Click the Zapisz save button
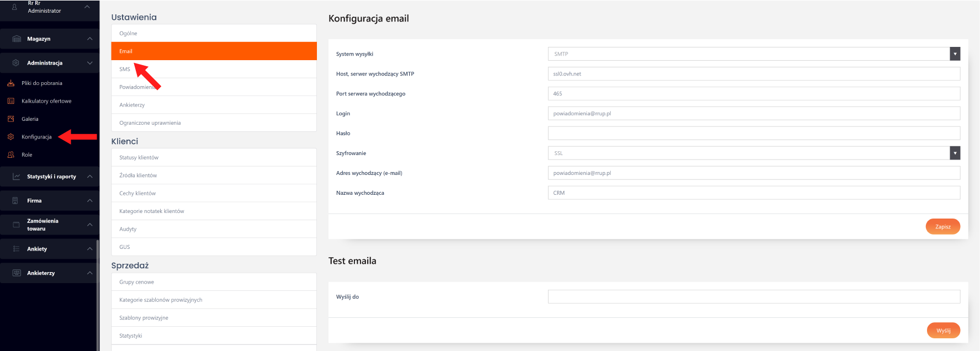Screen dimensions: 980x351 942,227
